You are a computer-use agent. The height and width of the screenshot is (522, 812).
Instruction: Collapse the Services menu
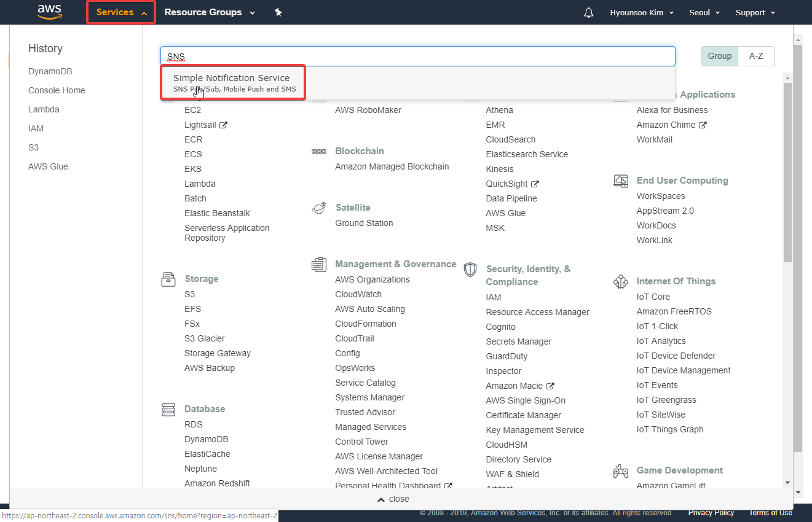tap(121, 12)
